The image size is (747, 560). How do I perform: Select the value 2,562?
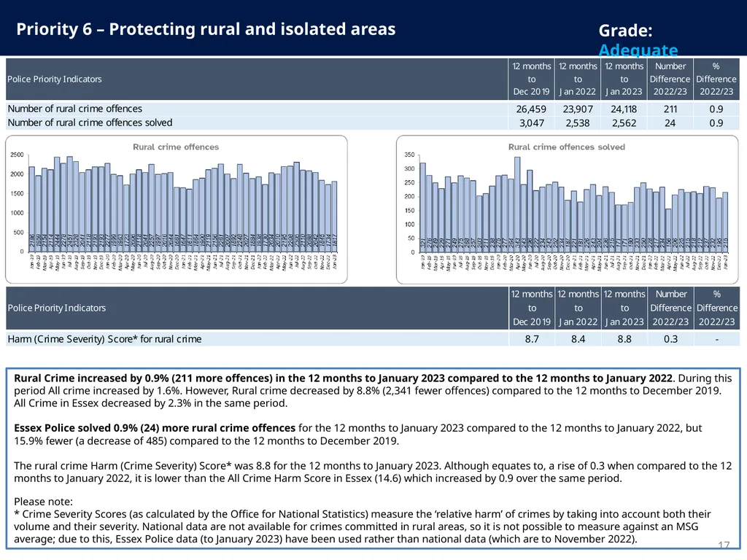click(624, 122)
